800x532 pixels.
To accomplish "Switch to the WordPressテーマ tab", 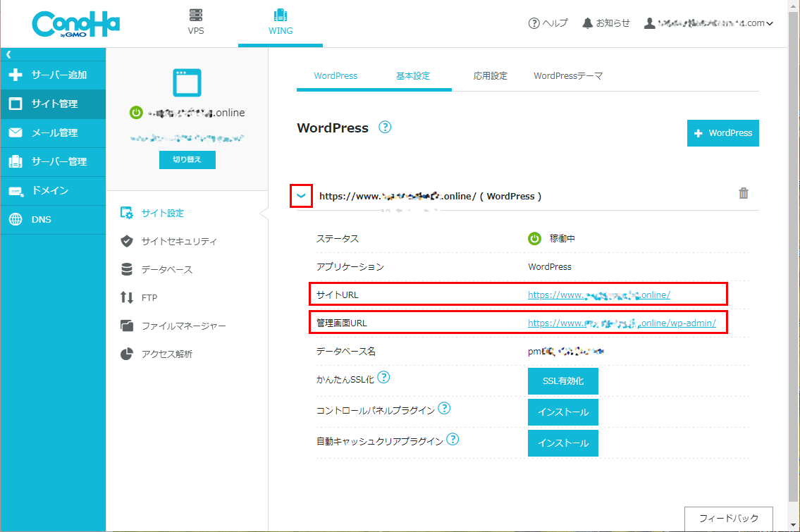I will tap(568, 76).
